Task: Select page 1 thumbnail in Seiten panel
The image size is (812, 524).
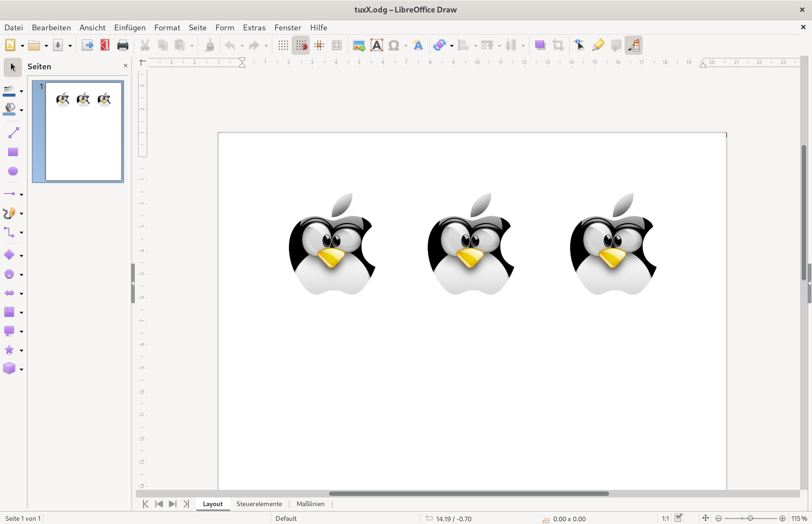Action: click(83, 131)
